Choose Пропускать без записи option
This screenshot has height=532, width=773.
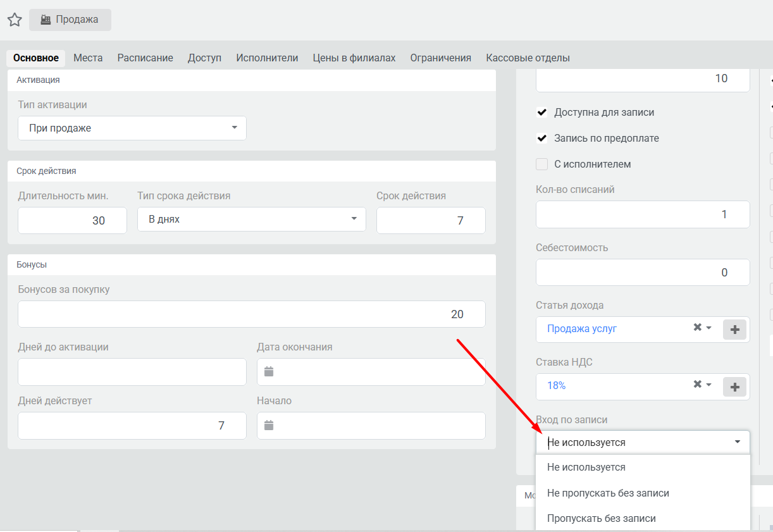coord(643,518)
